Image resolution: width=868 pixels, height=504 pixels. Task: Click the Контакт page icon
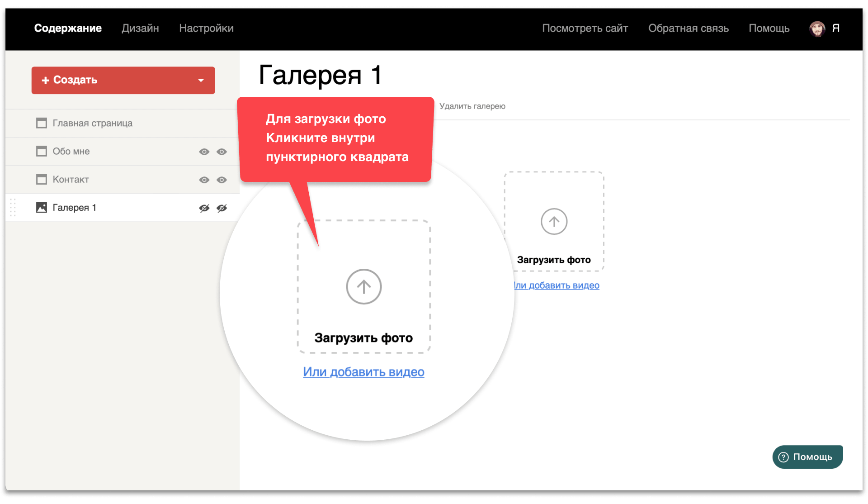[41, 179]
